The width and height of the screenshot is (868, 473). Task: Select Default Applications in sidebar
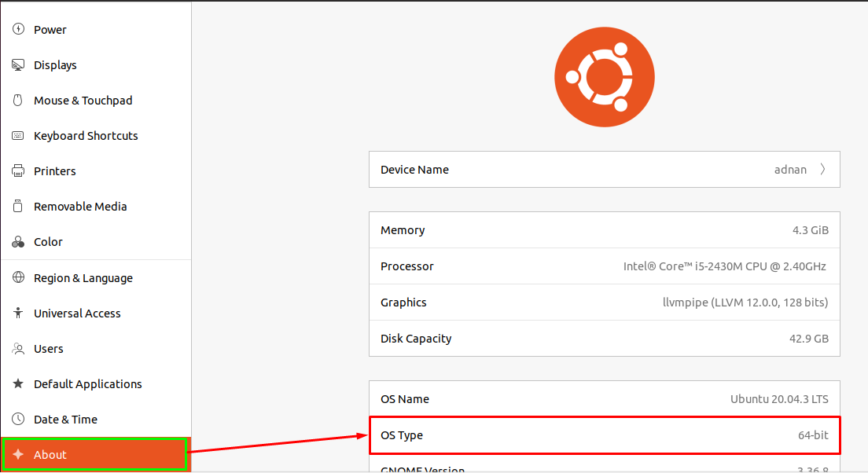[x=96, y=384]
